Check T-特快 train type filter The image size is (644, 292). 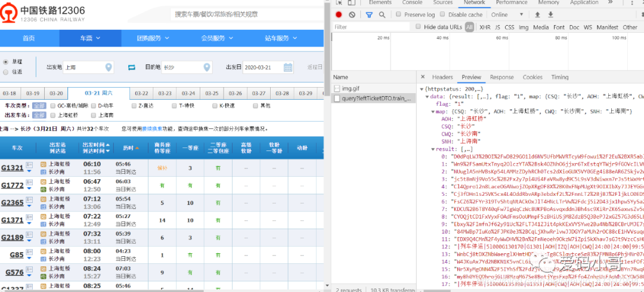coord(174,106)
